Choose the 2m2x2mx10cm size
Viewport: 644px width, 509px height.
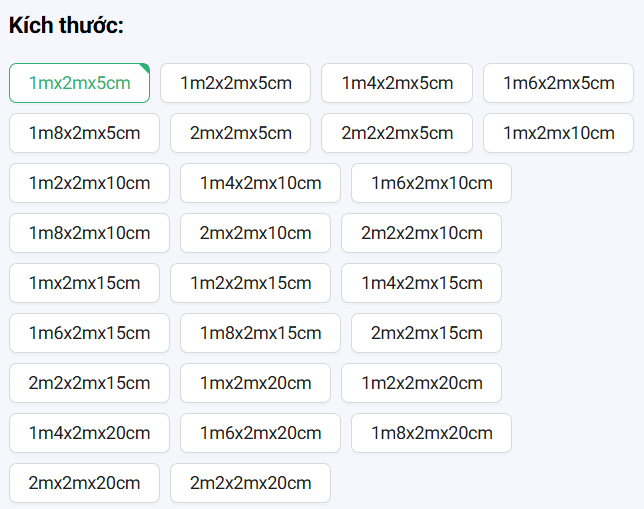point(421,233)
